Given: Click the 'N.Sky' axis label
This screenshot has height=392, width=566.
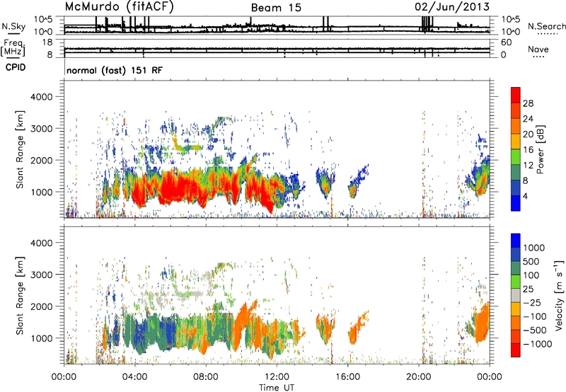Looking at the screenshot, I should 13,26.
